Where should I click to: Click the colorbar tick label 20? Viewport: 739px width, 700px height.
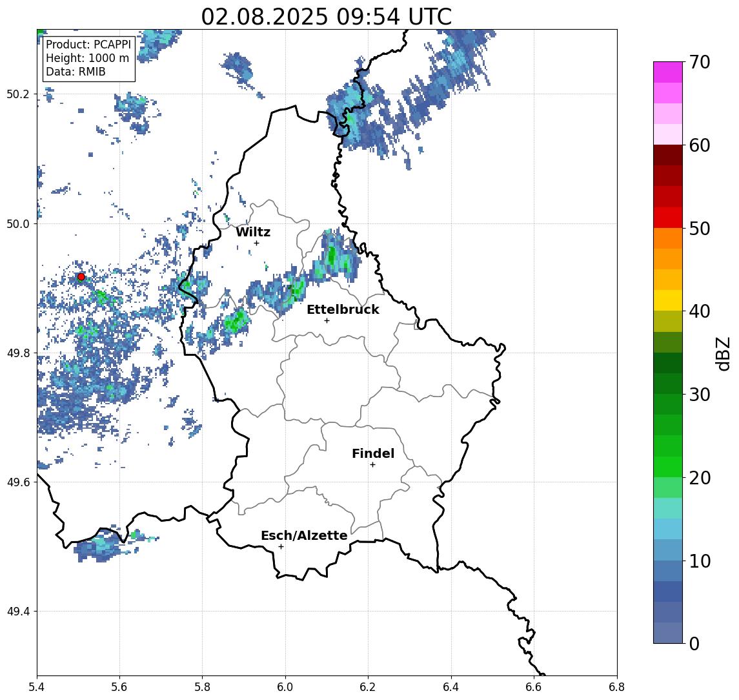coord(699,477)
